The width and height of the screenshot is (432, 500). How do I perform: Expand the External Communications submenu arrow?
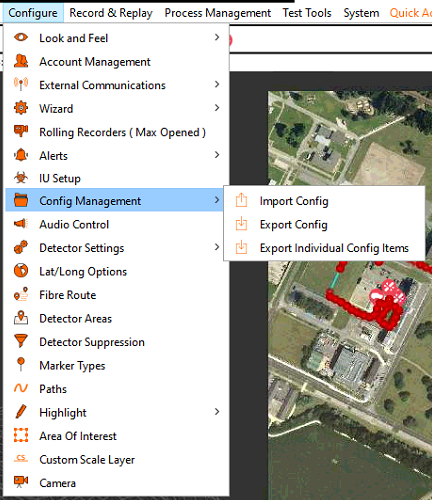(217, 84)
